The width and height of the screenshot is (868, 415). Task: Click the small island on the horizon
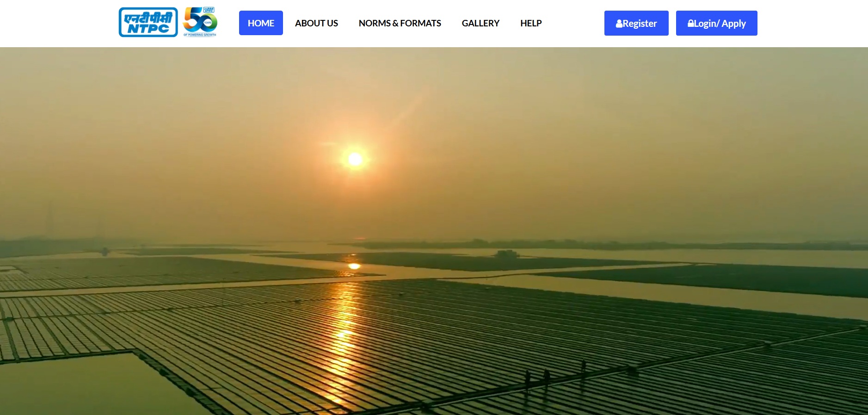507,254
